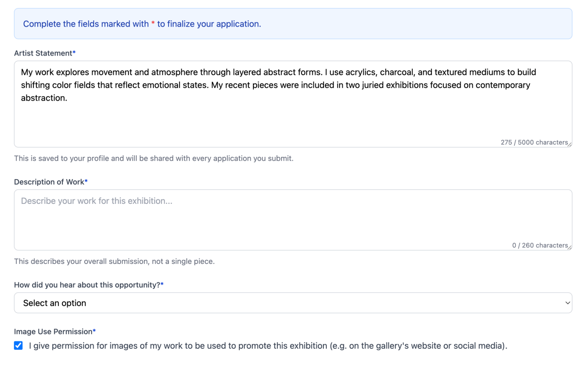This screenshot has height=367, width=588.
Task: Click the blue completion instructions banner
Action: tap(293, 24)
